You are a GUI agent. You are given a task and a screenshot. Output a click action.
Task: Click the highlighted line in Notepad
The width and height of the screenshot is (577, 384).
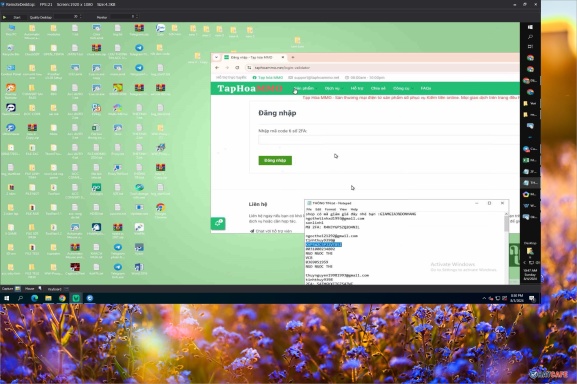(x=324, y=245)
